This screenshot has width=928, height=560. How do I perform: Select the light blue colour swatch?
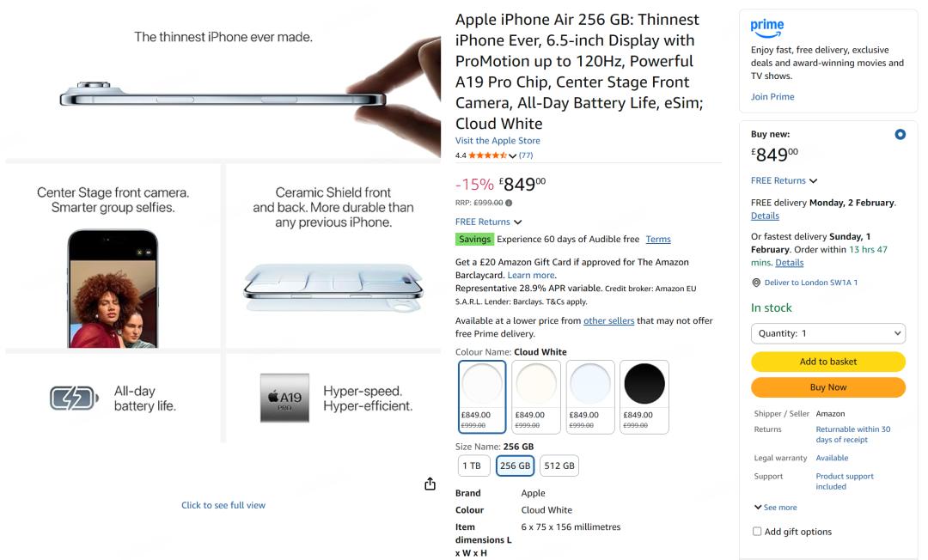590,384
